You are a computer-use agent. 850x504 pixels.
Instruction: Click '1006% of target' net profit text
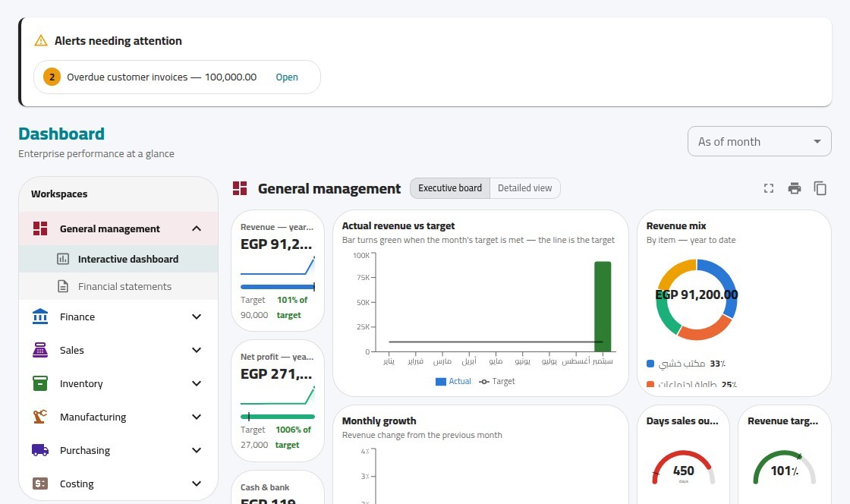click(293, 437)
